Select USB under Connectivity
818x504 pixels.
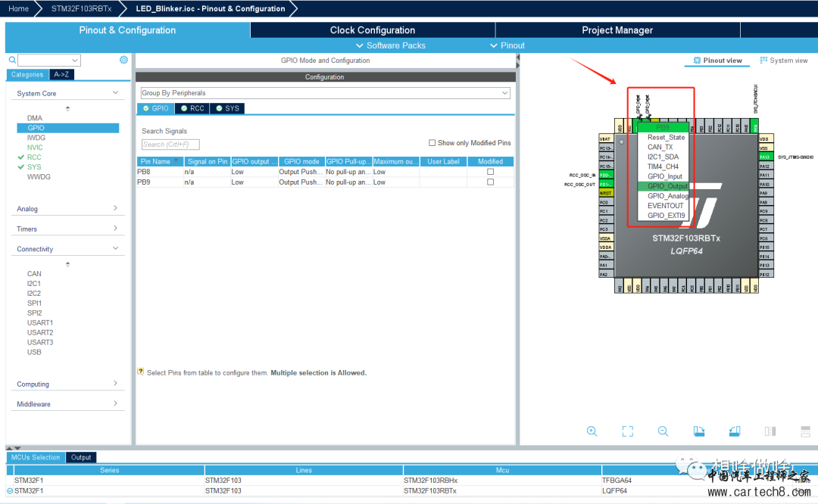34,352
